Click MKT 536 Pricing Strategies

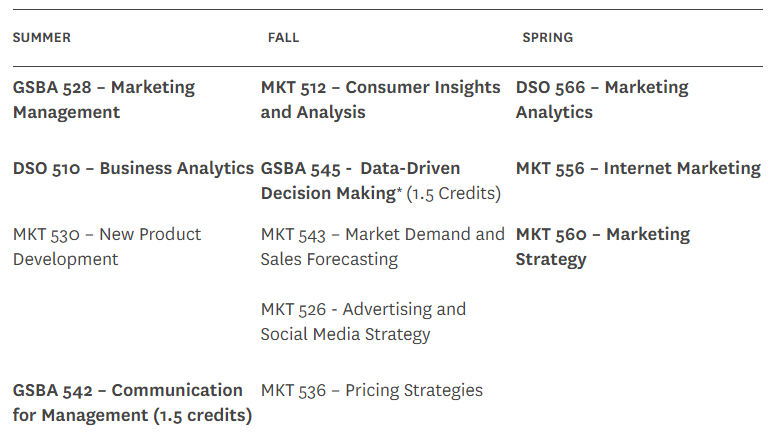point(372,390)
